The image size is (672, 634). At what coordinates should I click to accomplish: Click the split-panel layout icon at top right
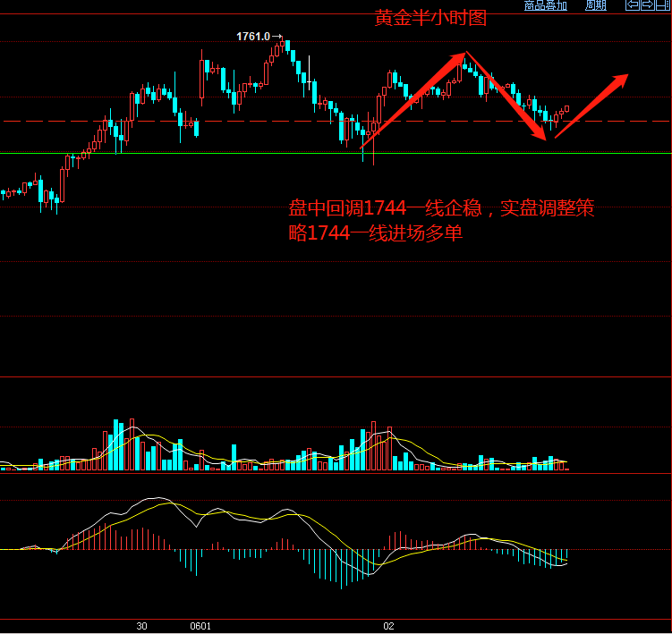tap(662, 4)
